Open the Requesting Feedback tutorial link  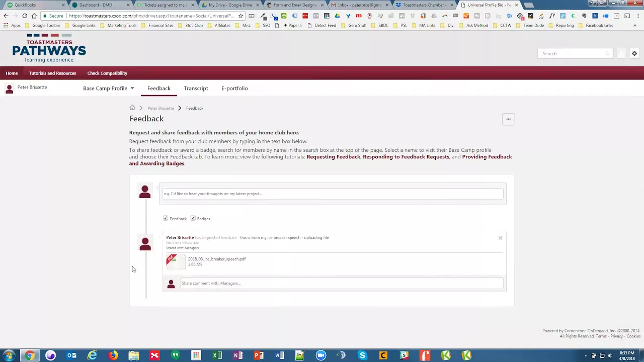(x=333, y=157)
